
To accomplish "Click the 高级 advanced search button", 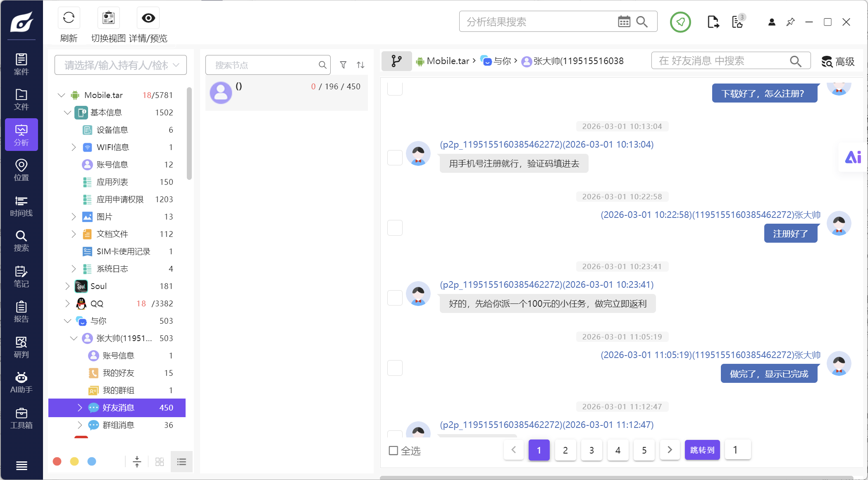I will pos(838,61).
